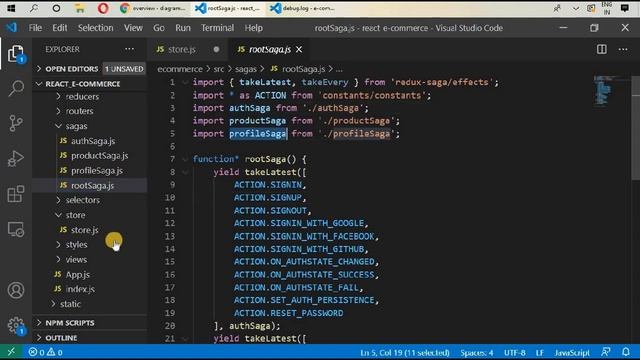
Task: Collapse the sagas folder
Action: (76, 126)
